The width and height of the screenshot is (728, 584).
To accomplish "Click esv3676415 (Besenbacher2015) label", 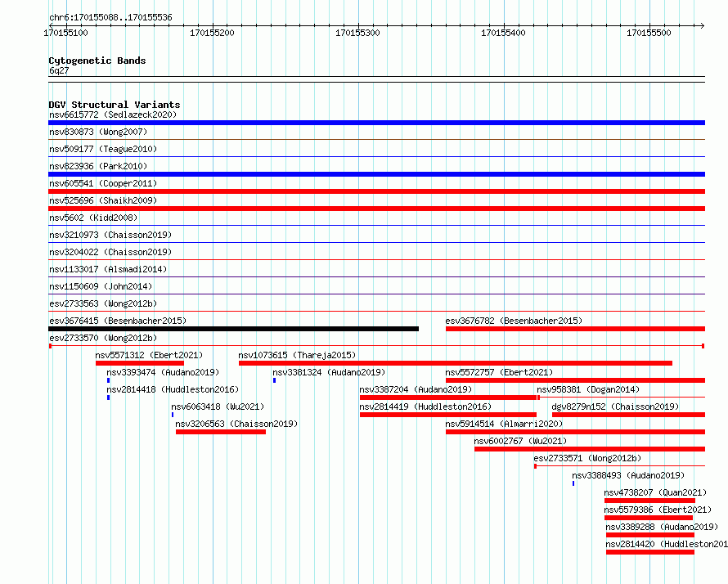I will click(118, 321).
